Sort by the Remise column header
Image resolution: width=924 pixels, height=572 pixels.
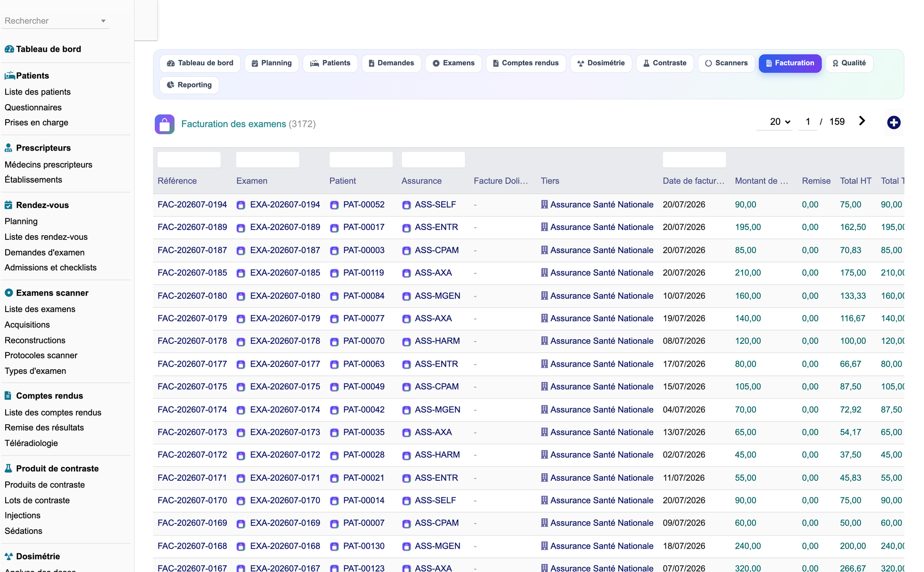point(816,181)
